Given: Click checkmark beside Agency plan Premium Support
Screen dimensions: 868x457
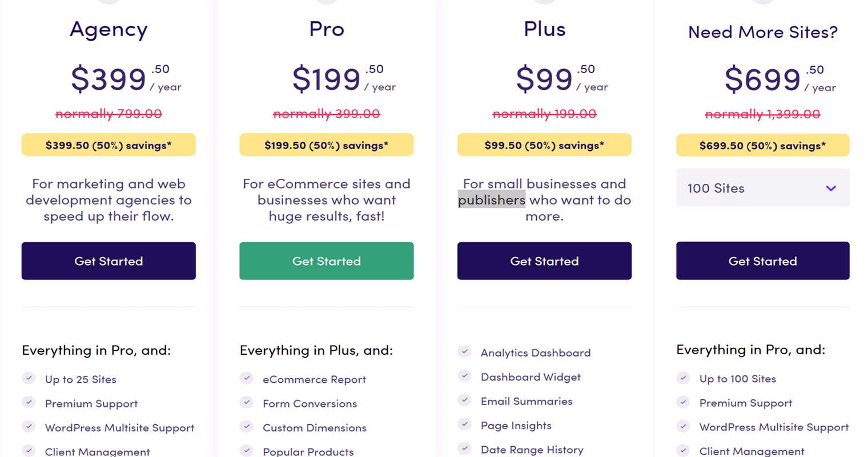Looking at the screenshot, I should click(x=29, y=402).
